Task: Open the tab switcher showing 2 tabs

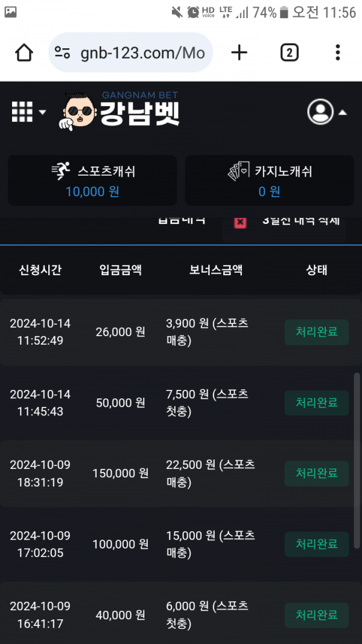Action: 289,53
